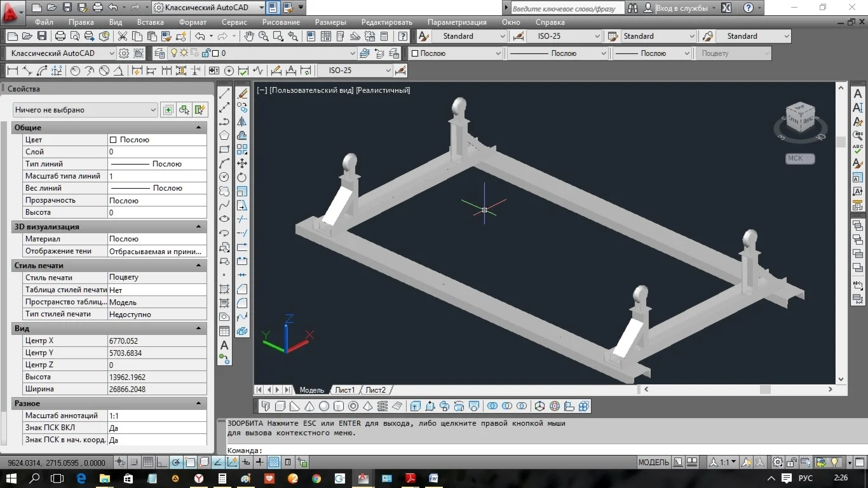Select the Pan hand tool
Viewport: 868px width, 488px height.
tap(249, 36)
